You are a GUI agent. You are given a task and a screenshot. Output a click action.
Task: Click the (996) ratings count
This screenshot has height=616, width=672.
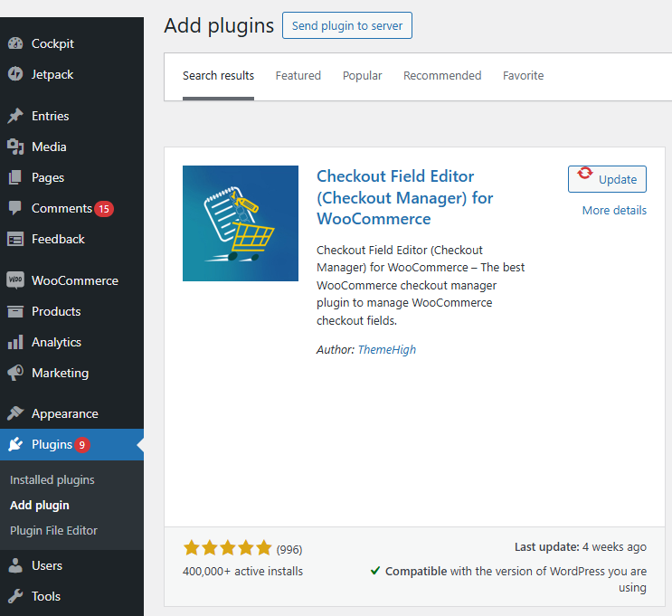point(289,550)
